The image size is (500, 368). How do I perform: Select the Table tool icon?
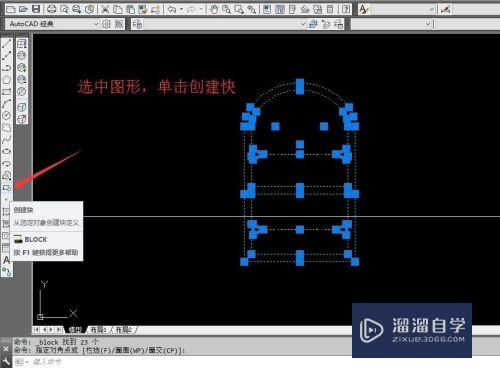(x=7, y=248)
